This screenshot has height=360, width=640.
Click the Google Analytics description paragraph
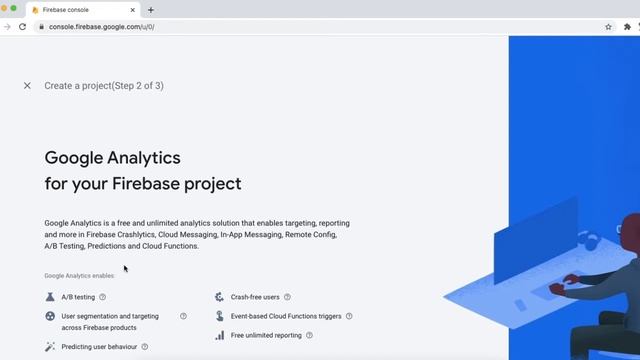click(197, 235)
